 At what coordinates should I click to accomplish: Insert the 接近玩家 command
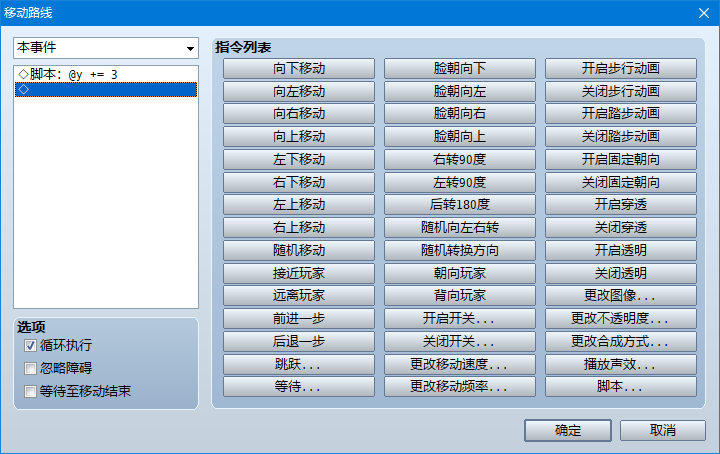(x=299, y=273)
